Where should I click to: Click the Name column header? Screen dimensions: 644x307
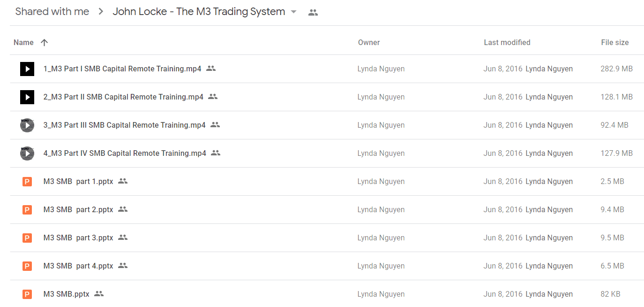point(23,42)
